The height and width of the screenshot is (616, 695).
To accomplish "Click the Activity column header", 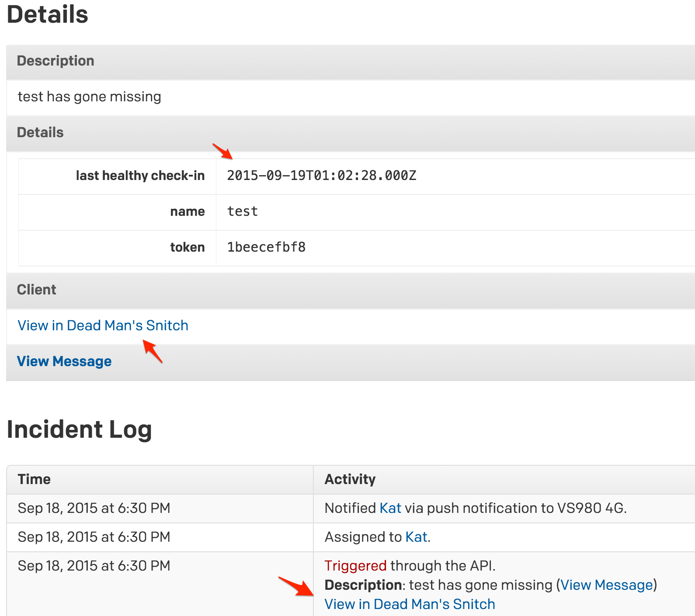I will pos(350,479).
